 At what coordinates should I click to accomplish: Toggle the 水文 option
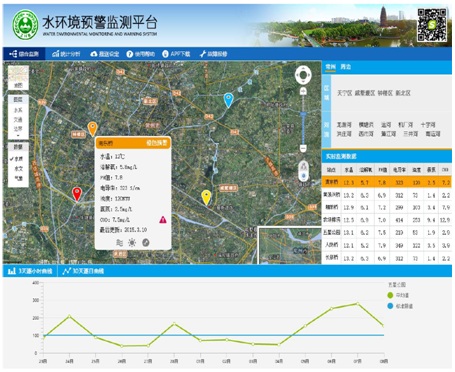point(18,169)
